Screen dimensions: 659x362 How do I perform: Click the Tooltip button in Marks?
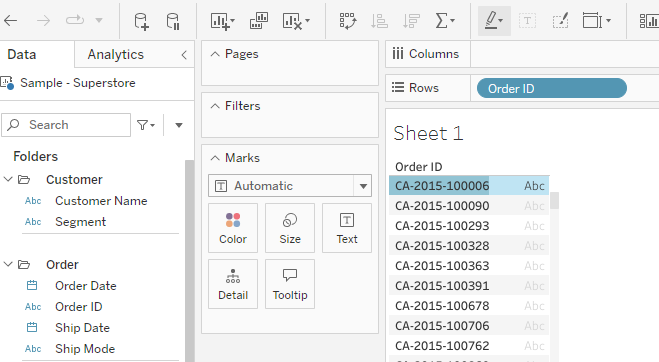click(x=290, y=284)
